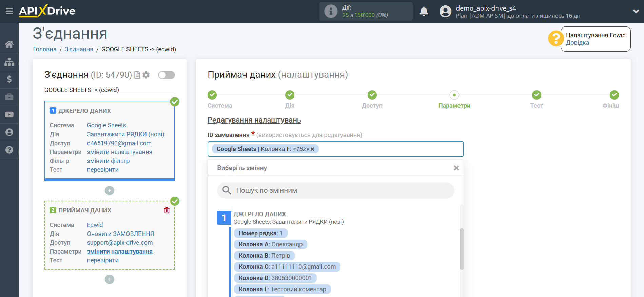Click the user avatar icon
The image size is (644, 297).
tap(445, 12)
